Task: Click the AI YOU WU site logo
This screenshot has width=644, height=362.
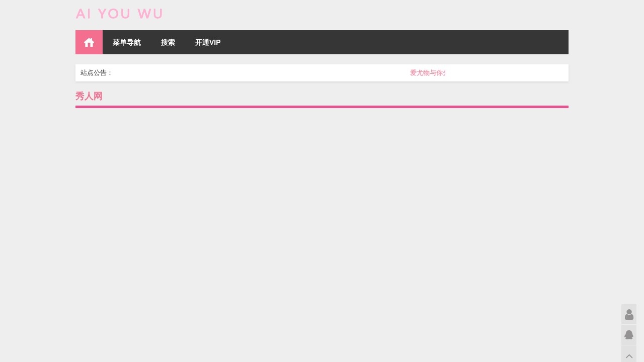Action: [x=119, y=14]
